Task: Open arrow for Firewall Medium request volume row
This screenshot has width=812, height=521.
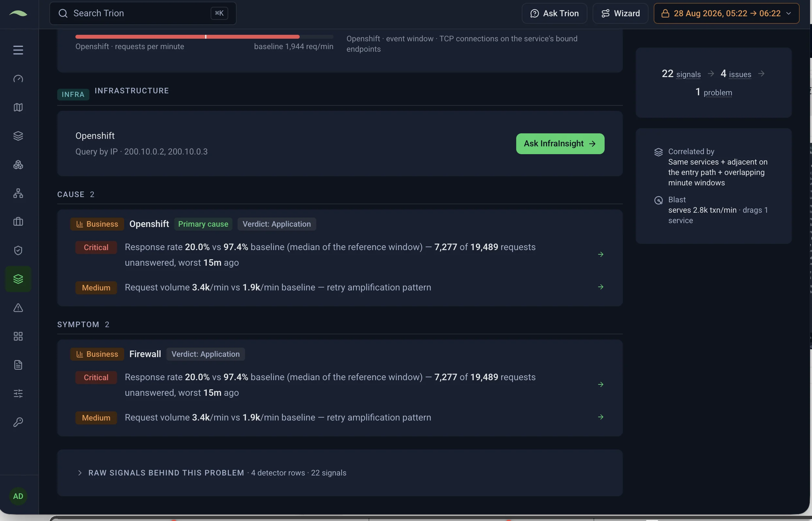Action: pyautogui.click(x=601, y=417)
